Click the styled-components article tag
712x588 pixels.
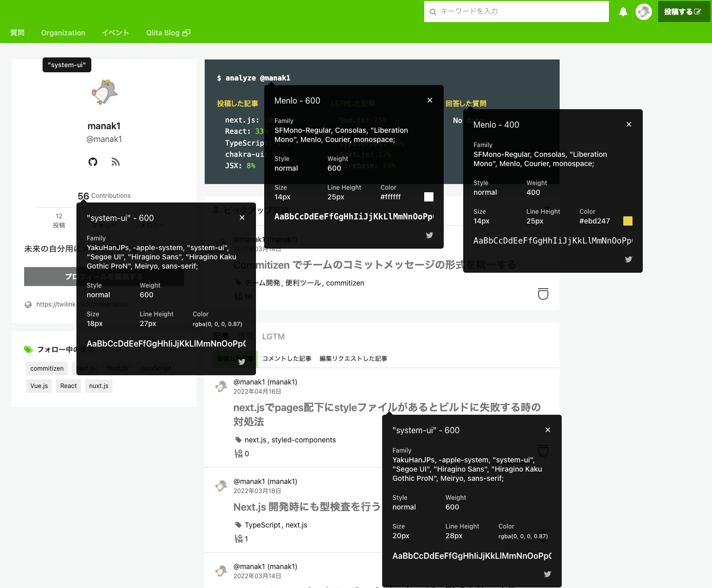point(304,440)
